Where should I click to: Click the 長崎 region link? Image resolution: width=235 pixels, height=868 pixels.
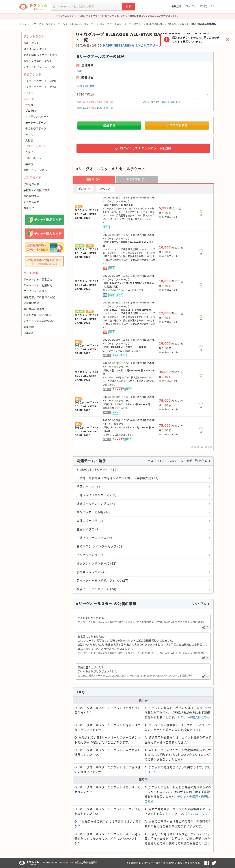79,71
